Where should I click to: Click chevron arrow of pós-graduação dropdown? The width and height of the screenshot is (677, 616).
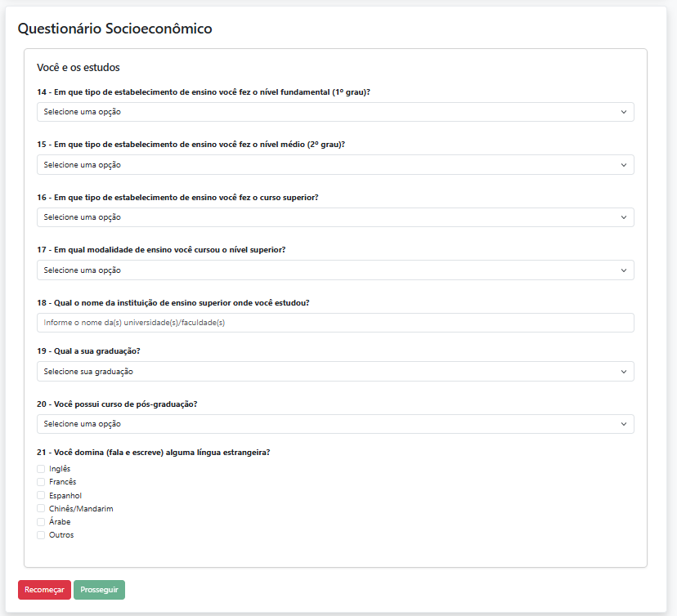coord(624,424)
